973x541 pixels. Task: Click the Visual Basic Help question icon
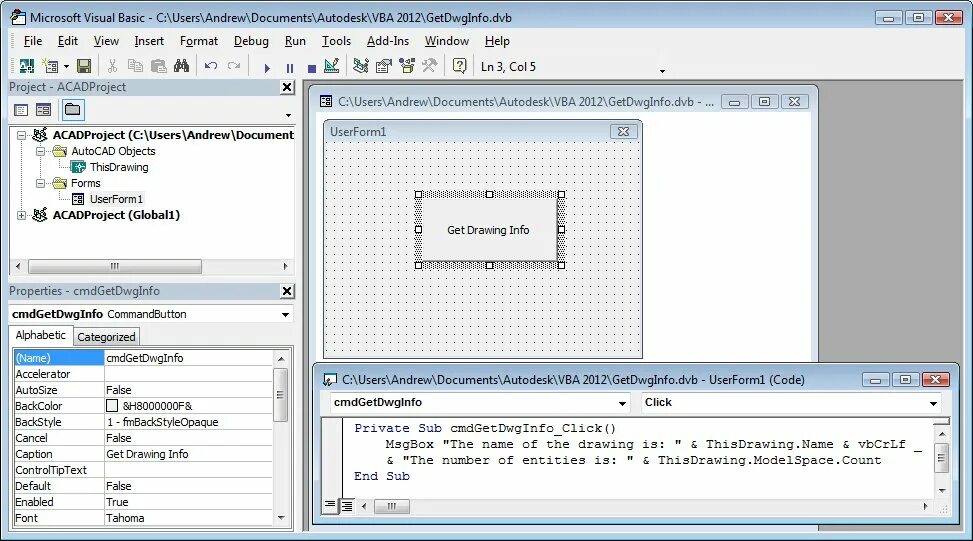tap(459, 66)
